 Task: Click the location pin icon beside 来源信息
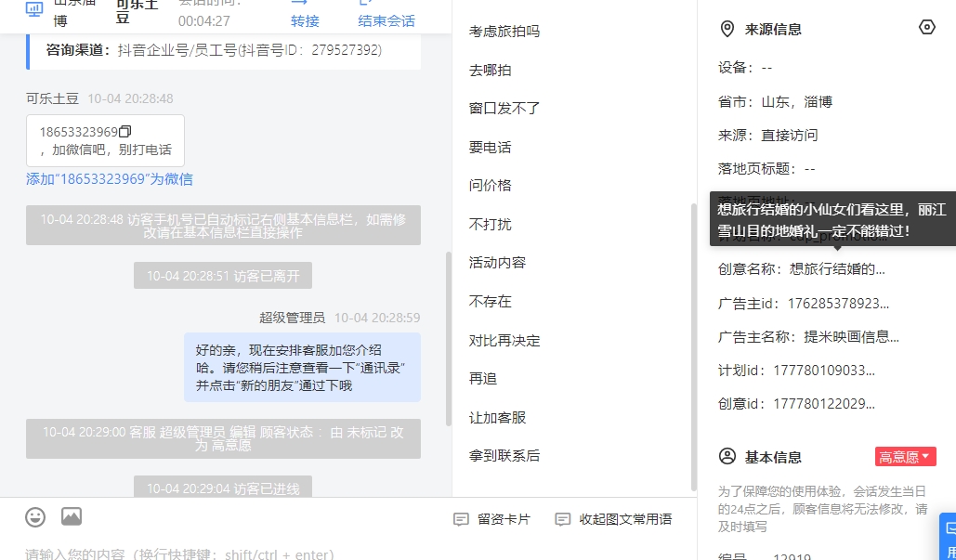727,29
